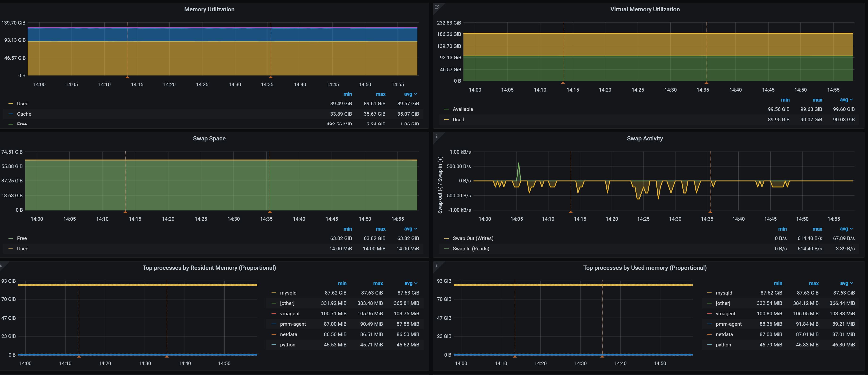Click yellow color swatch of Swap Space Used
This screenshot has height=375, width=868.
[11, 249]
